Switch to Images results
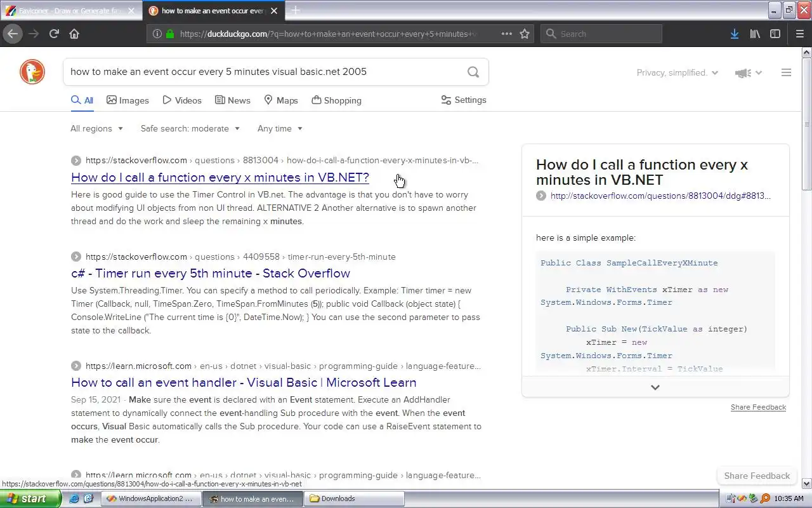This screenshot has height=508, width=812. tap(128, 100)
